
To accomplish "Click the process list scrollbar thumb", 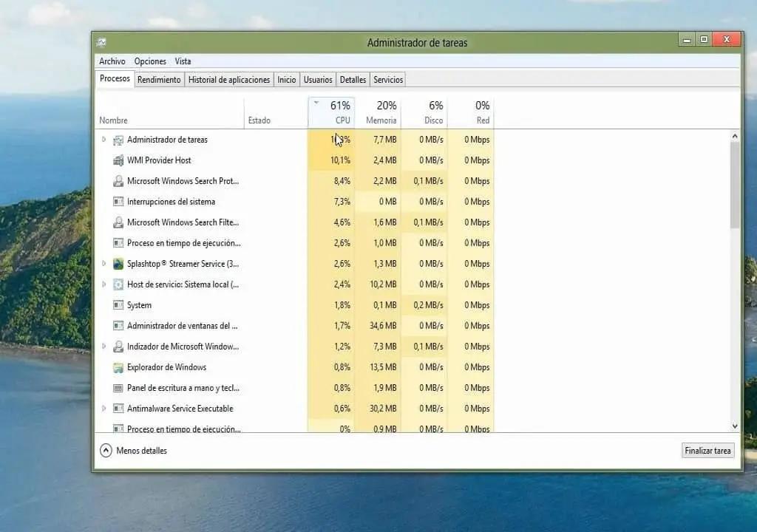I will [735, 185].
